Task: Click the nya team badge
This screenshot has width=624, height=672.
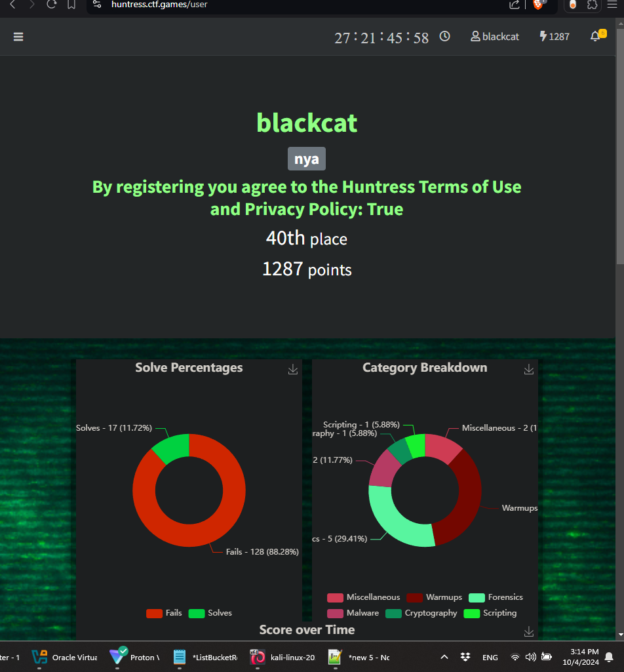Action: pos(307,159)
